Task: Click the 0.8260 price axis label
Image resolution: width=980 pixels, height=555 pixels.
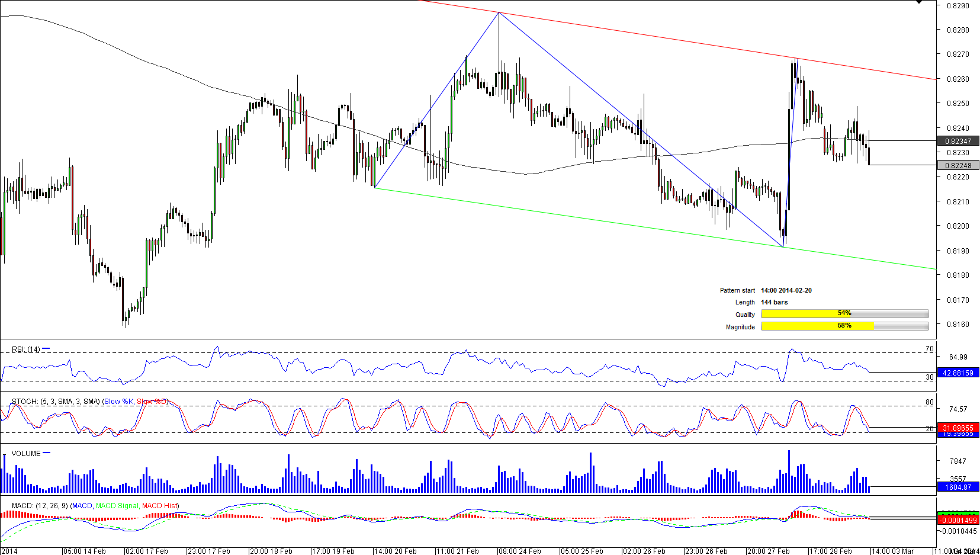Action: (x=957, y=79)
